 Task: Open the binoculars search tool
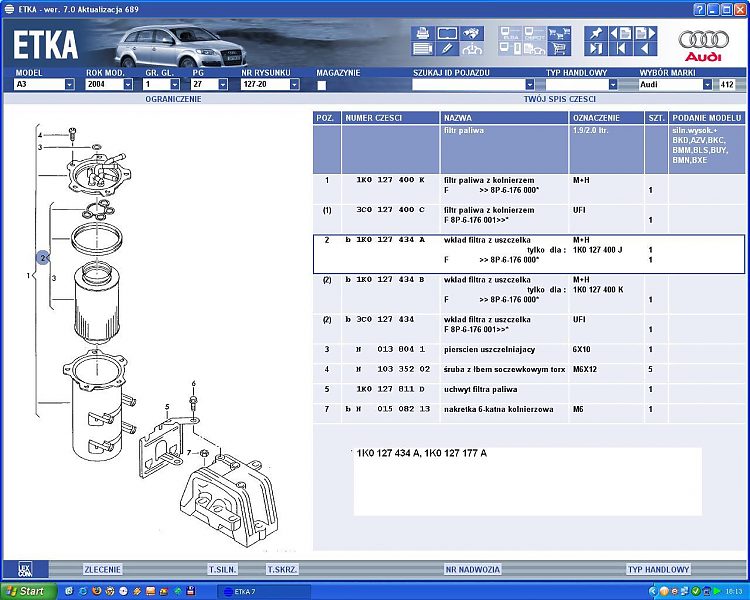point(472,33)
